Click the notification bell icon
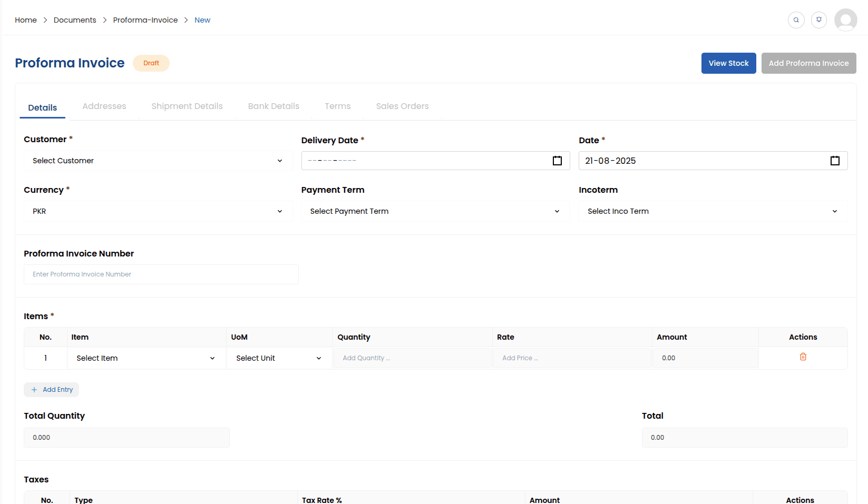This screenshot has height=504, width=868. 819,19
